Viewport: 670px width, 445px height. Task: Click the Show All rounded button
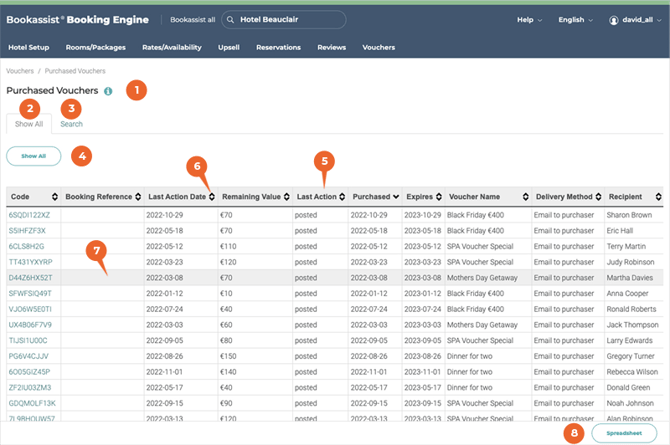point(34,156)
